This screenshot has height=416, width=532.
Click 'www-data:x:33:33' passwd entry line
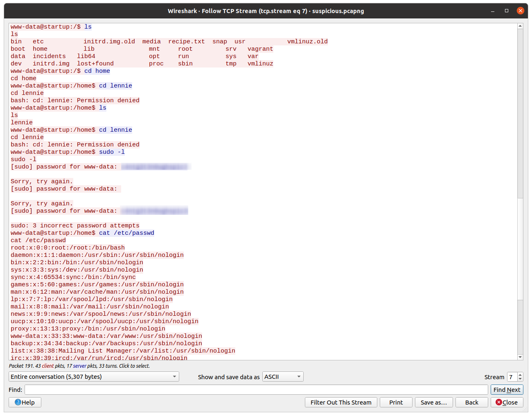[x=106, y=336]
